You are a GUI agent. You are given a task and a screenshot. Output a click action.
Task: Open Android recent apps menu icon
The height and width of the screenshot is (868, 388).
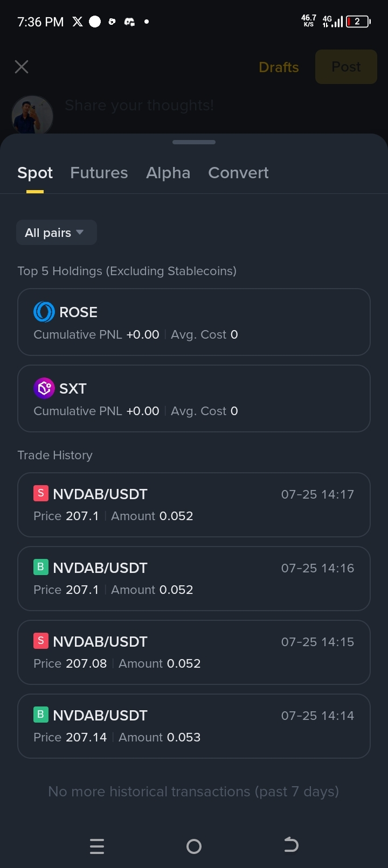(97, 846)
